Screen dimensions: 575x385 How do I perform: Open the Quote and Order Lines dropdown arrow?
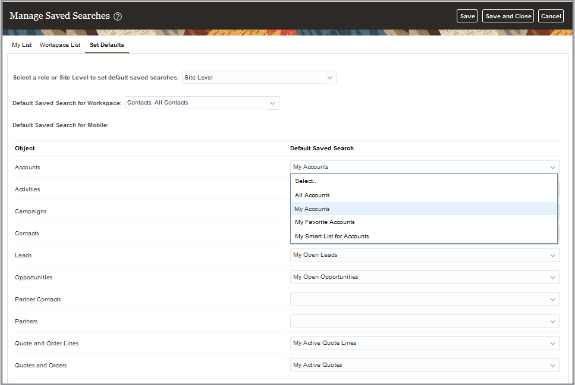[552, 343]
